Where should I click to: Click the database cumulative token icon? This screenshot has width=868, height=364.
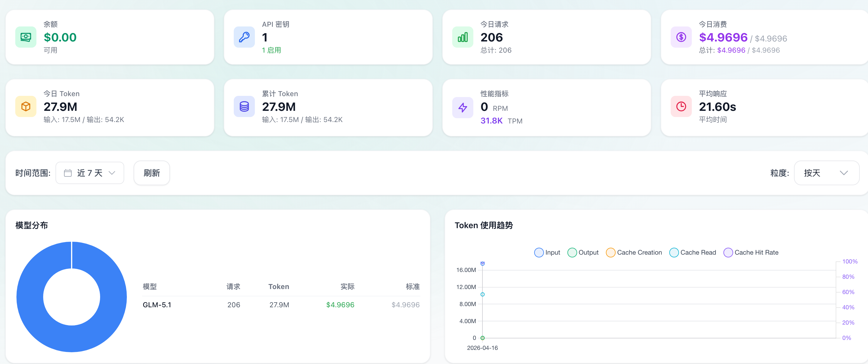244,107
